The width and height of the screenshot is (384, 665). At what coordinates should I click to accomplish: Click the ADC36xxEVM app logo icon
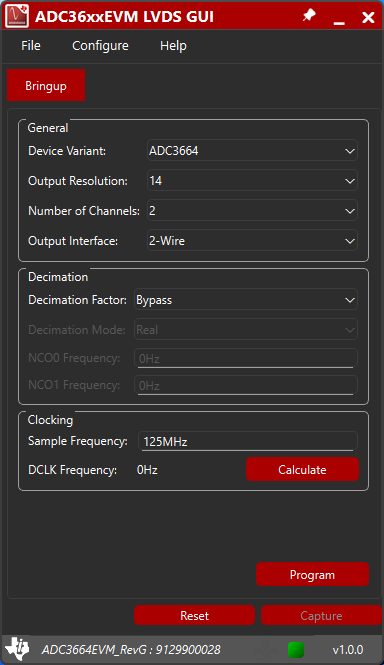click(x=17, y=16)
